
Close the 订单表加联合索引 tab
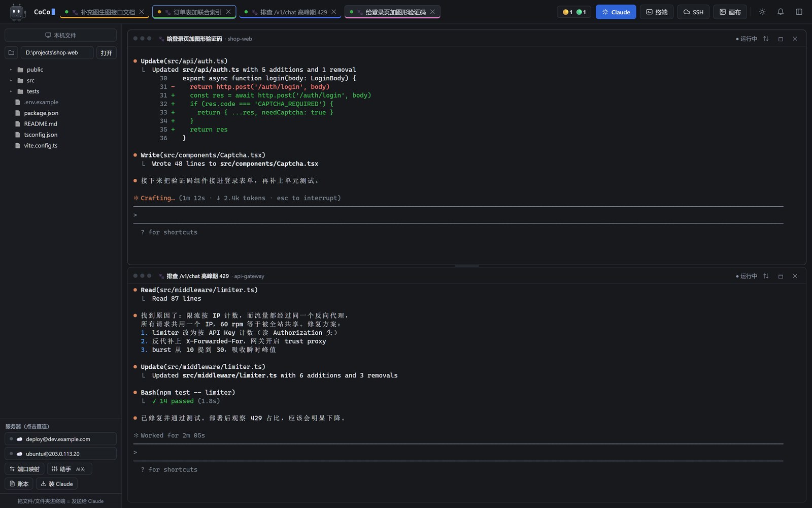[228, 12]
